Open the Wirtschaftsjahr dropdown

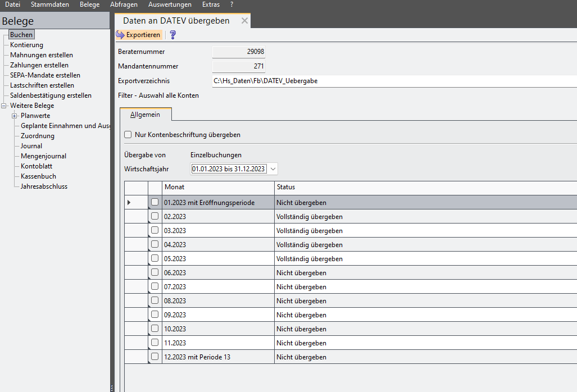pyautogui.click(x=272, y=168)
